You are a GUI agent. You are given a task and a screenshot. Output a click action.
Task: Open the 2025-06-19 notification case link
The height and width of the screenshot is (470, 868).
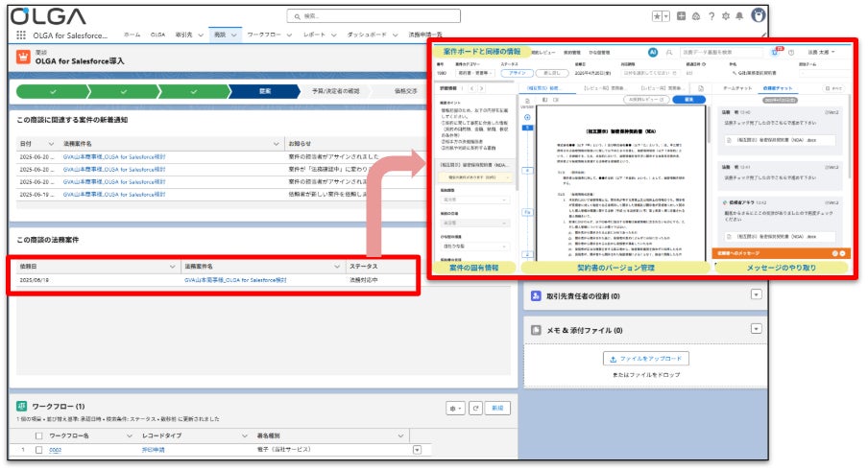114,195
